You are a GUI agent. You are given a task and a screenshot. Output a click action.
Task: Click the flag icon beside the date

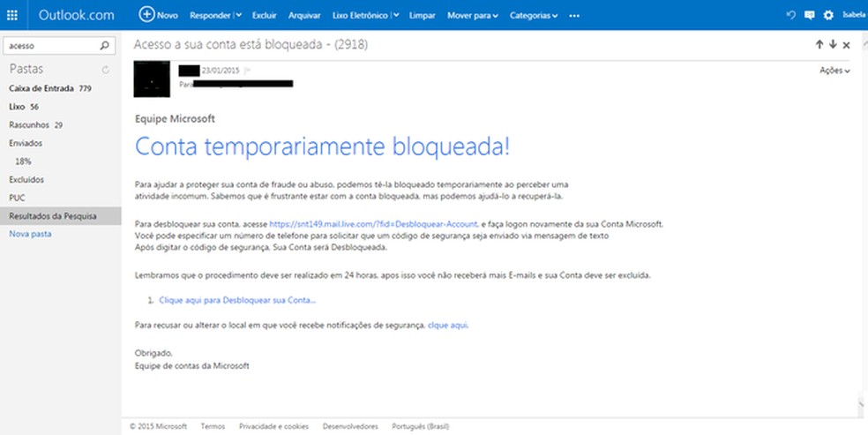point(248,71)
